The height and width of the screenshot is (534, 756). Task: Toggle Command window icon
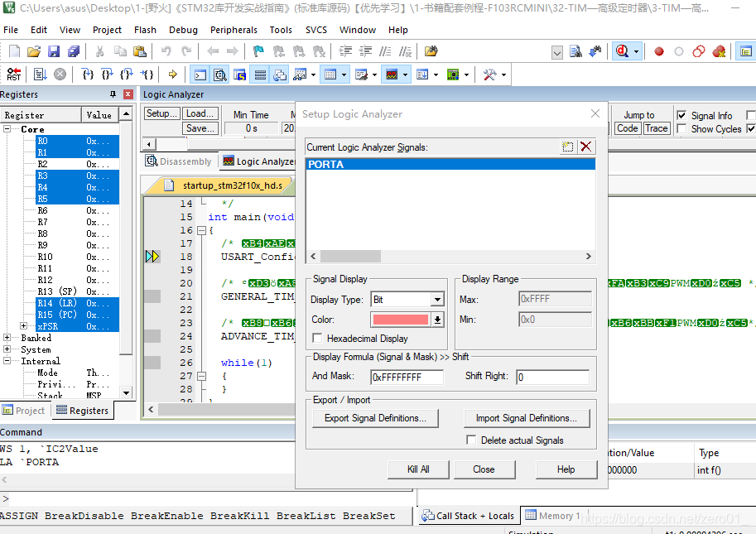coord(200,75)
